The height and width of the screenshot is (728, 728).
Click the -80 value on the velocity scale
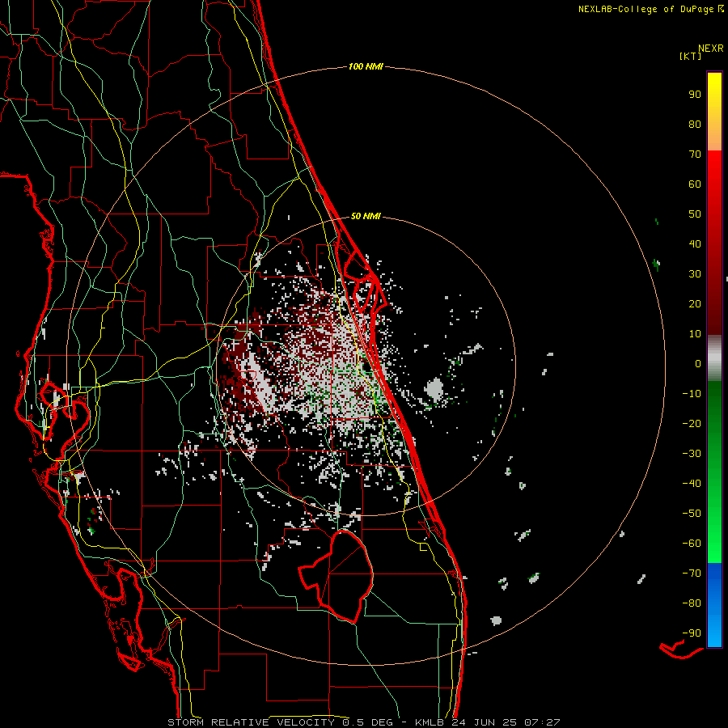692,603
